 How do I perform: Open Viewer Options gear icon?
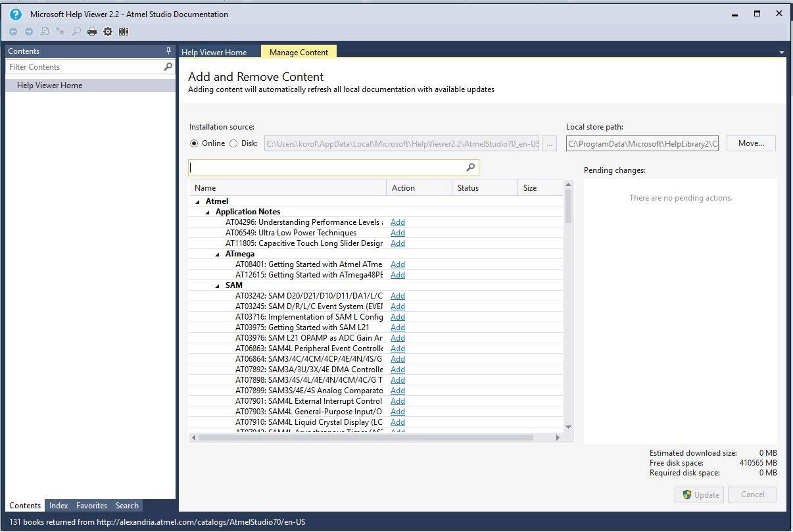pos(108,32)
